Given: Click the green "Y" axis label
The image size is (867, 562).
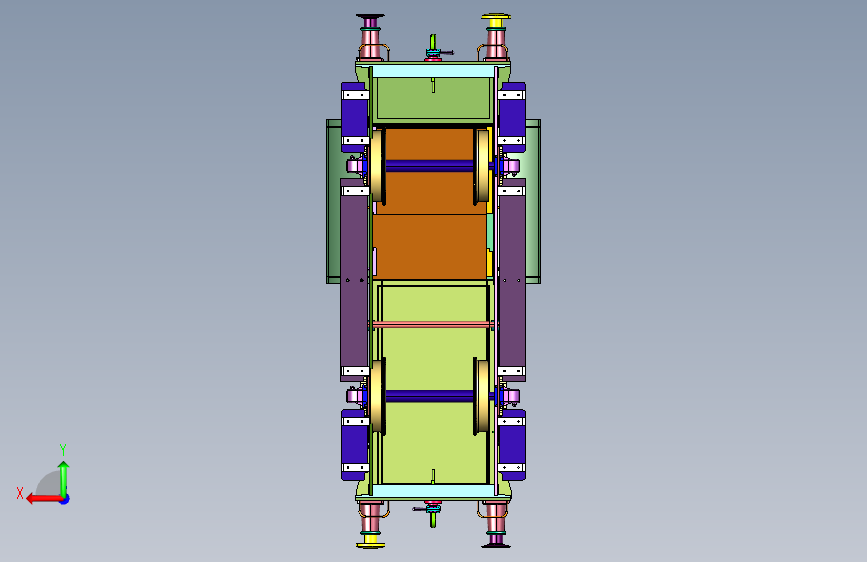Looking at the screenshot, I should coord(63,449).
